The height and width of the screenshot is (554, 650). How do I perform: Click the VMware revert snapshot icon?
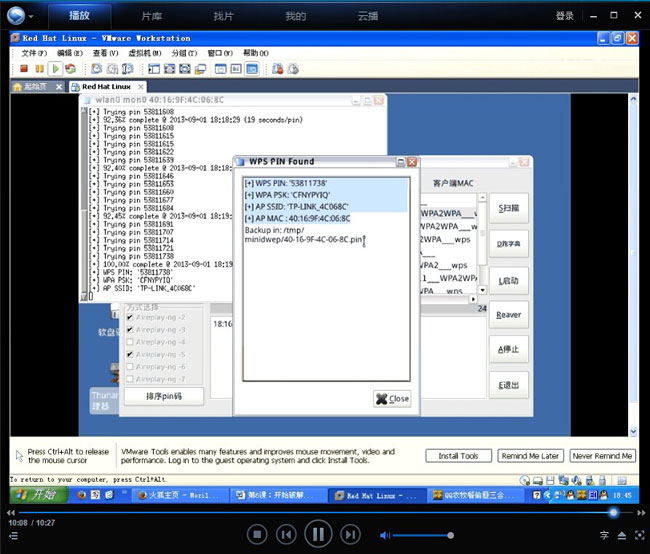112,69
